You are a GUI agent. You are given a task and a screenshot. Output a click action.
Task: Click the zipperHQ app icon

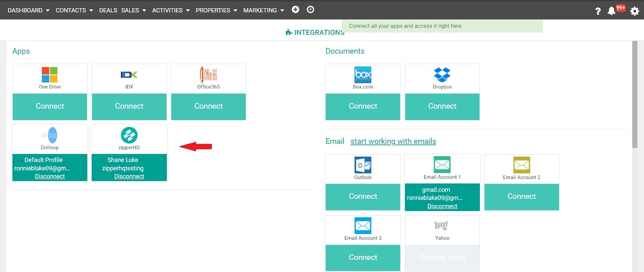[129, 135]
